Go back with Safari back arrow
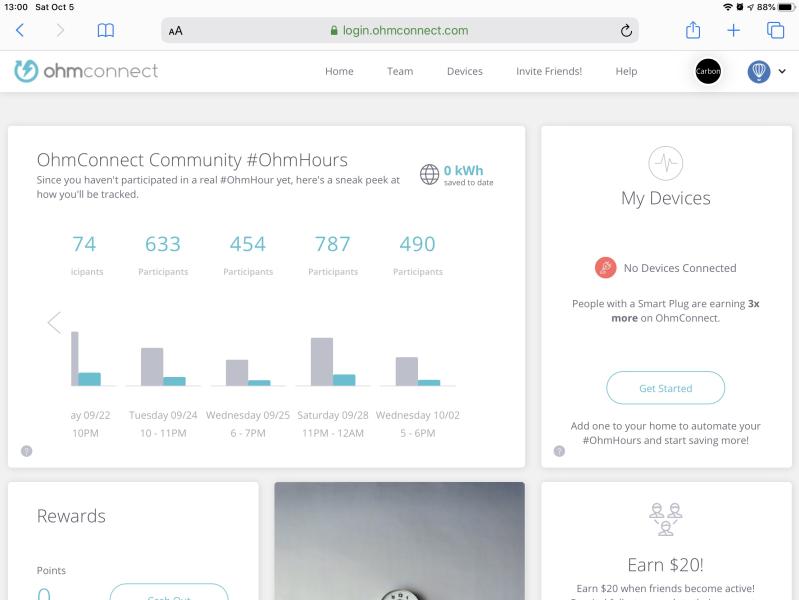The height and width of the screenshot is (600, 799). (x=20, y=31)
